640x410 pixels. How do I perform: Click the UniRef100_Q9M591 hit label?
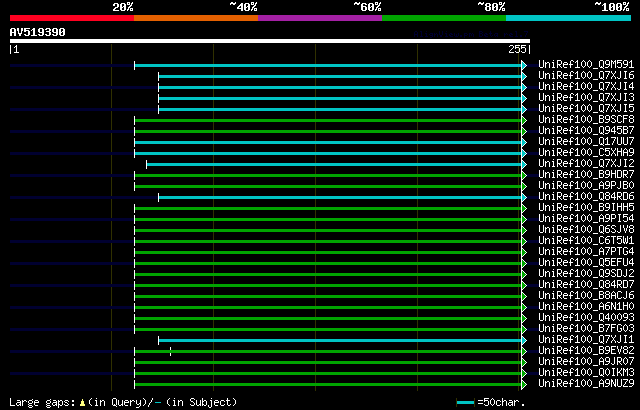(586, 64)
